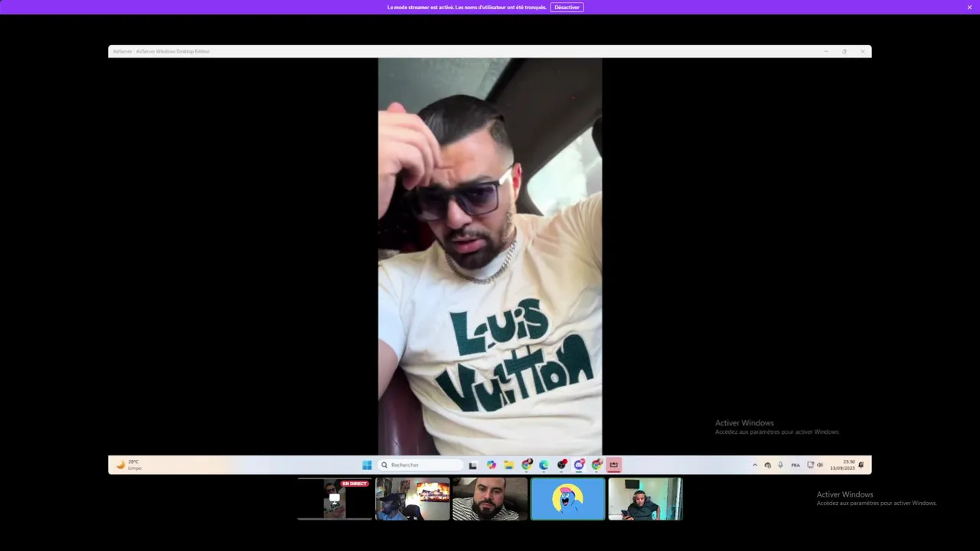Open the notification bell in the shared taskbar
The width and height of the screenshot is (980, 551).
tap(861, 465)
